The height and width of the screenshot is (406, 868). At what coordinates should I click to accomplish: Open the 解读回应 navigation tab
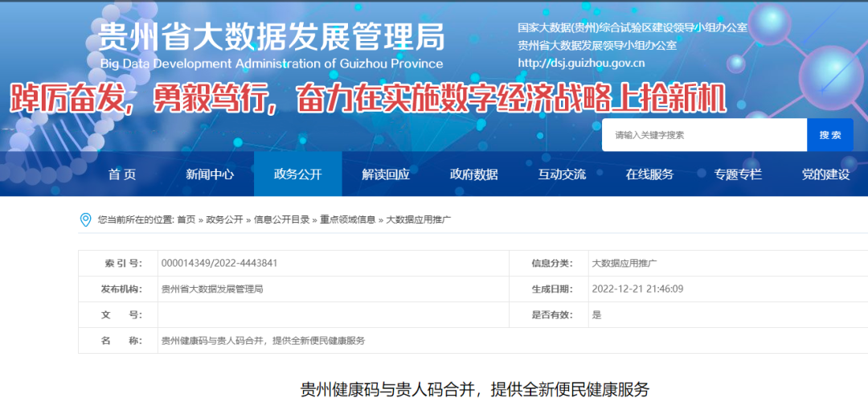click(x=386, y=174)
